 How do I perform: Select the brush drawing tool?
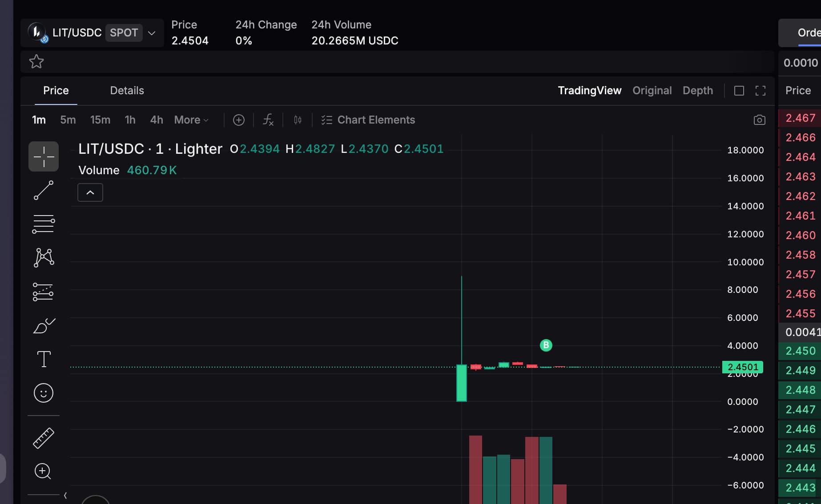tap(44, 326)
